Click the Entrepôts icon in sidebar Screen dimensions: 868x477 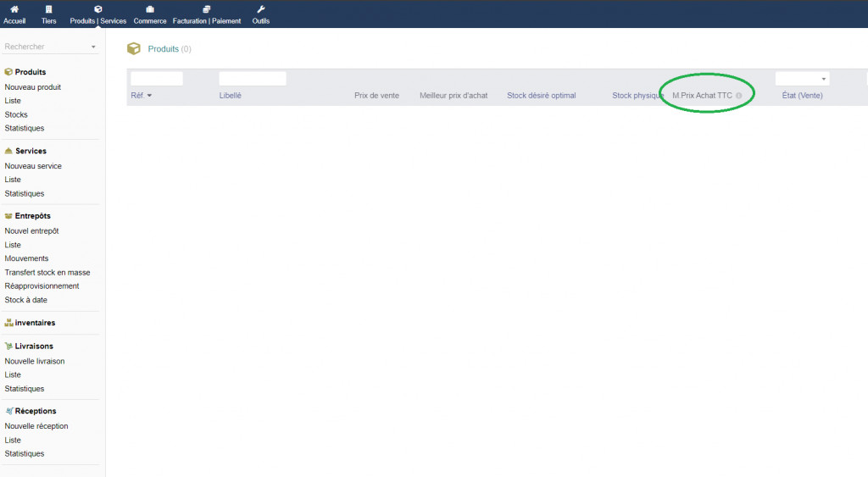click(8, 216)
